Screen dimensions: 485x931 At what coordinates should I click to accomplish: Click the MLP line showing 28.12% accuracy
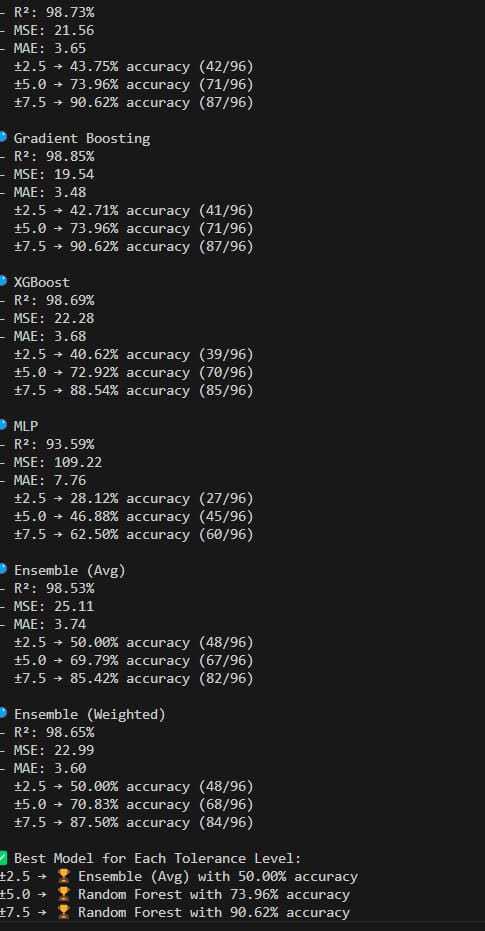tap(134, 498)
